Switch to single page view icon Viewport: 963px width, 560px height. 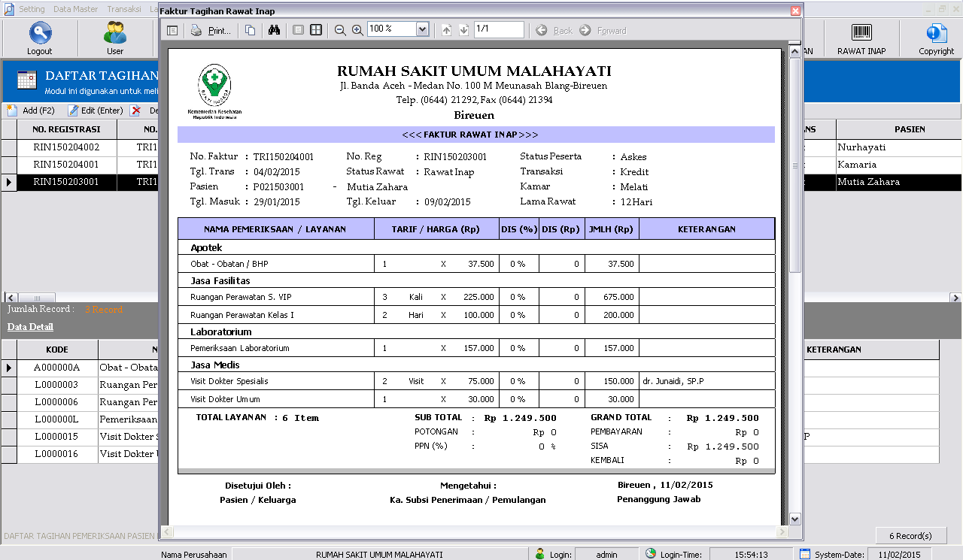click(x=299, y=30)
